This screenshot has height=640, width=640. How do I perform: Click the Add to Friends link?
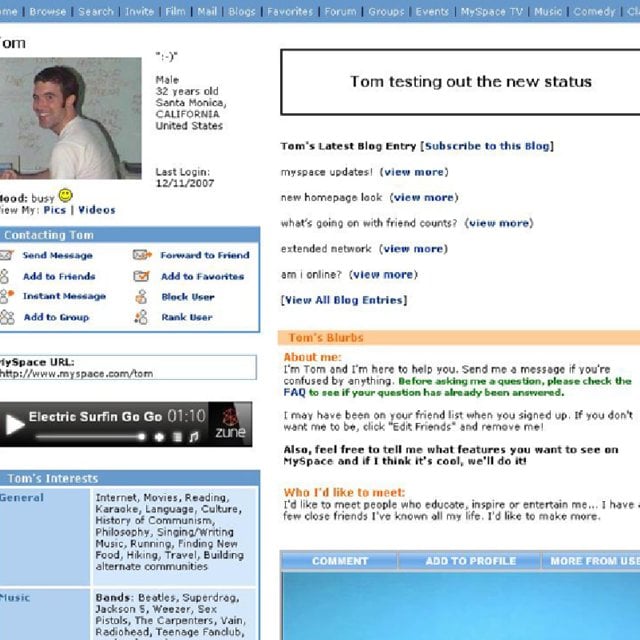tap(59, 276)
